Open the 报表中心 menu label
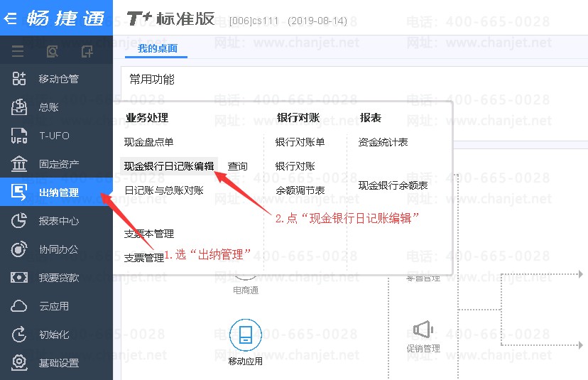Viewport: 588px width, 380px height. (x=59, y=221)
